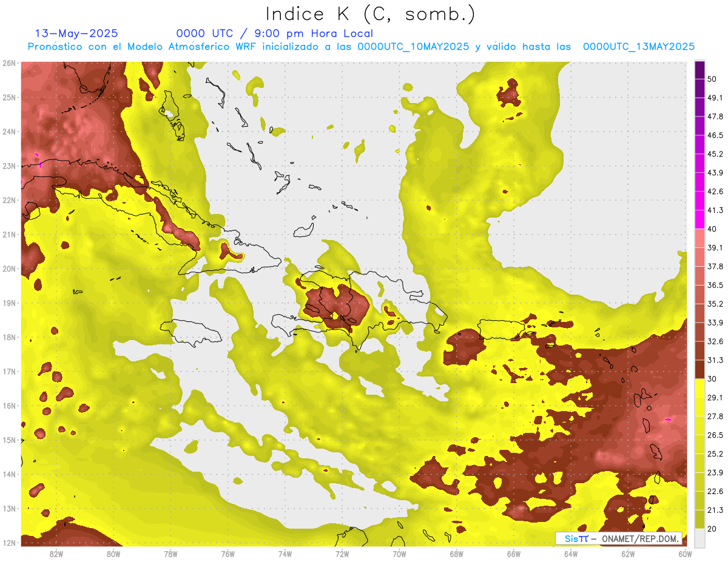Click the "0000 UTC / 9:00 pm Hora Local" time label

(275, 33)
